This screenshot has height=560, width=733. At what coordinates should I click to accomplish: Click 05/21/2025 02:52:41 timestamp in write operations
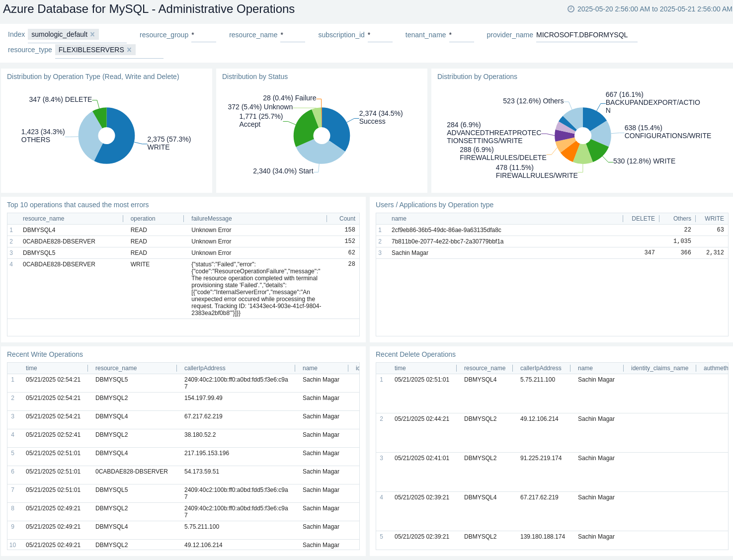(53, 435)
